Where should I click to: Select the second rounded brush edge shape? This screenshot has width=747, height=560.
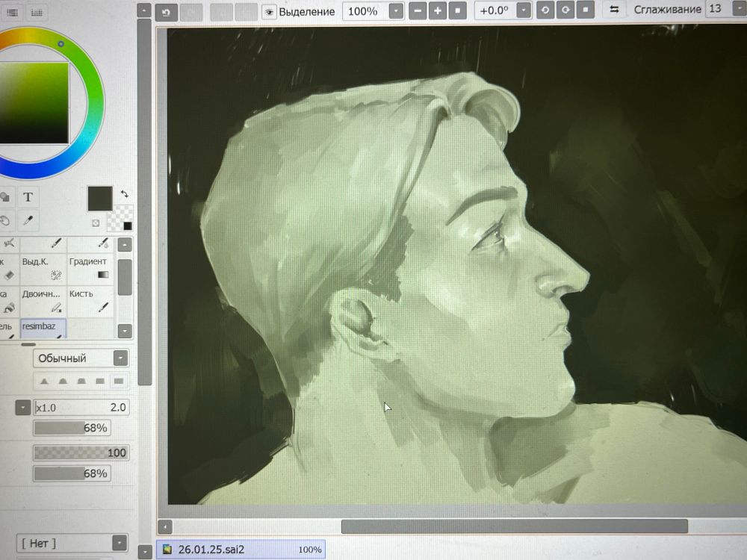point(63,381)
